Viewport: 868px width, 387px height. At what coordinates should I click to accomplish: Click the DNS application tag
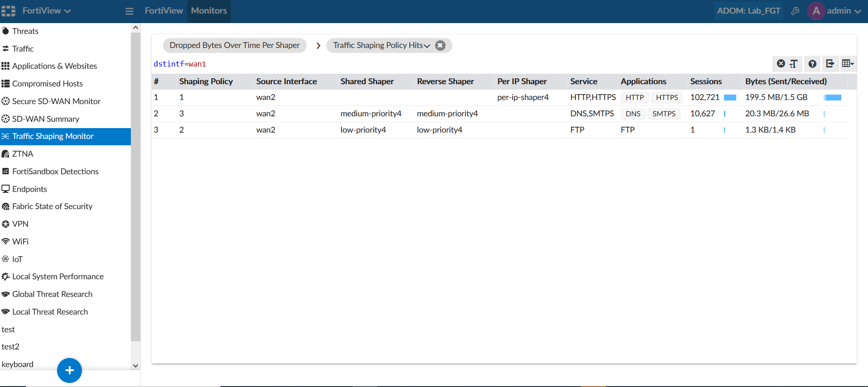[x=633, y=114]
